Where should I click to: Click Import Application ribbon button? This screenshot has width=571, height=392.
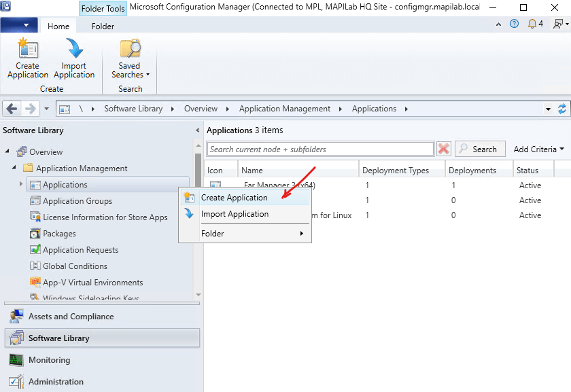click(74, 58)
